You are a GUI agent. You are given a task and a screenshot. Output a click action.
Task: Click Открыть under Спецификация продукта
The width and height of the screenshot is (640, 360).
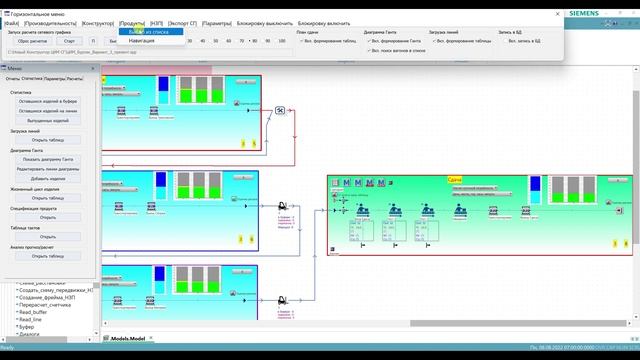(48, 218)
